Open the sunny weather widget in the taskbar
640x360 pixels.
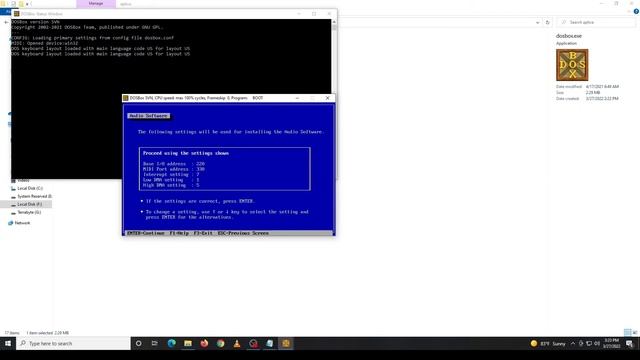click(x=548, y=343)
